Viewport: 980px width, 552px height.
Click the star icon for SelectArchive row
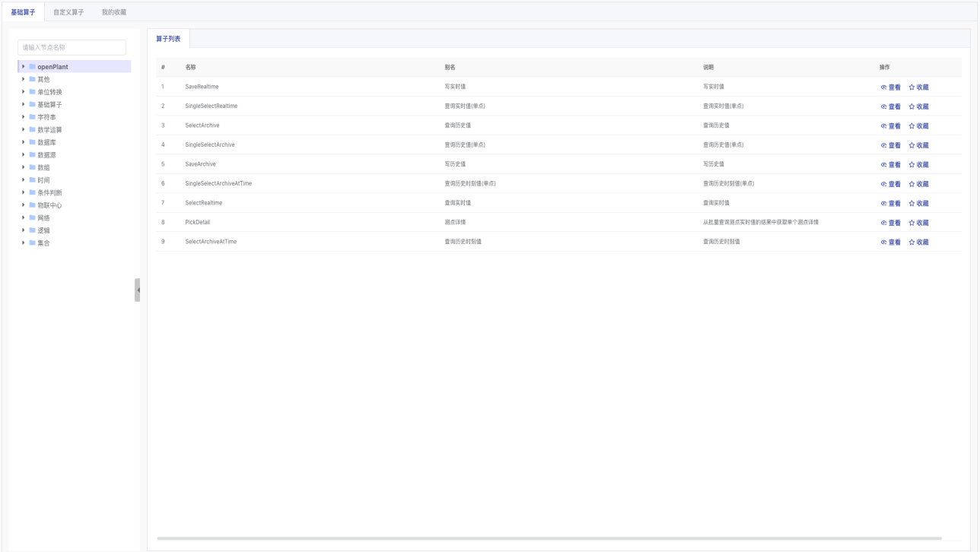(x=912, y=126)
